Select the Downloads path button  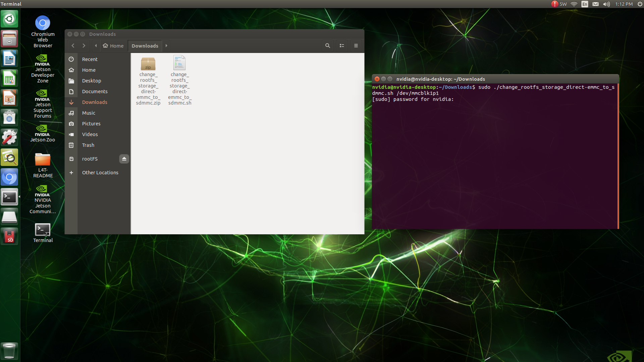(x=145, y=46)
